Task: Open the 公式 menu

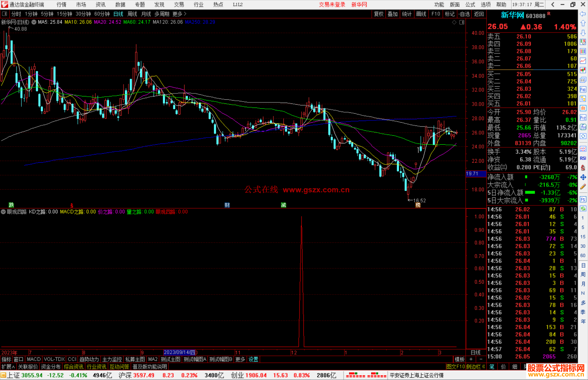Action: (x=470, y=5)
